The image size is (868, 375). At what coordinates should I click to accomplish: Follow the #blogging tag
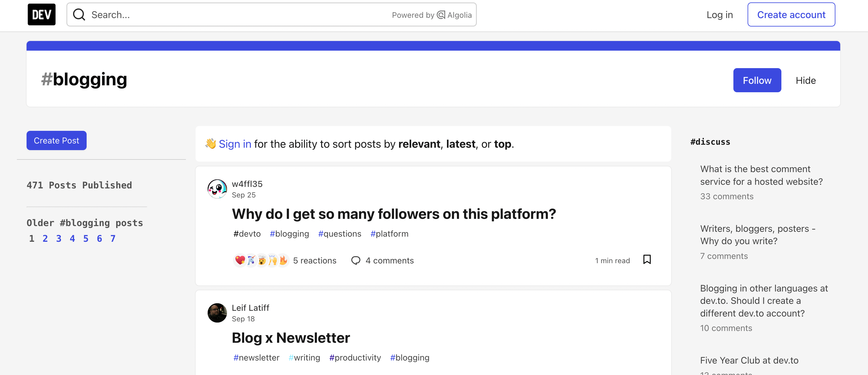click(x=757, y=80)
